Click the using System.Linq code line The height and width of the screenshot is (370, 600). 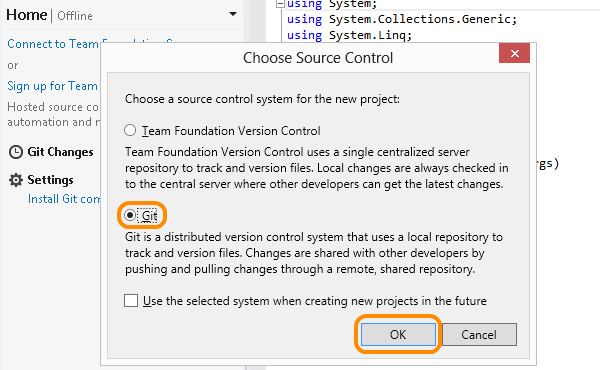349,35
